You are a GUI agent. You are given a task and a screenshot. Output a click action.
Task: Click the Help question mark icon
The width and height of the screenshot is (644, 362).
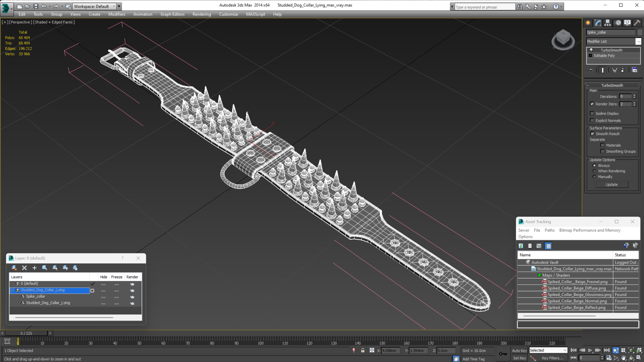tap(556, 7)
